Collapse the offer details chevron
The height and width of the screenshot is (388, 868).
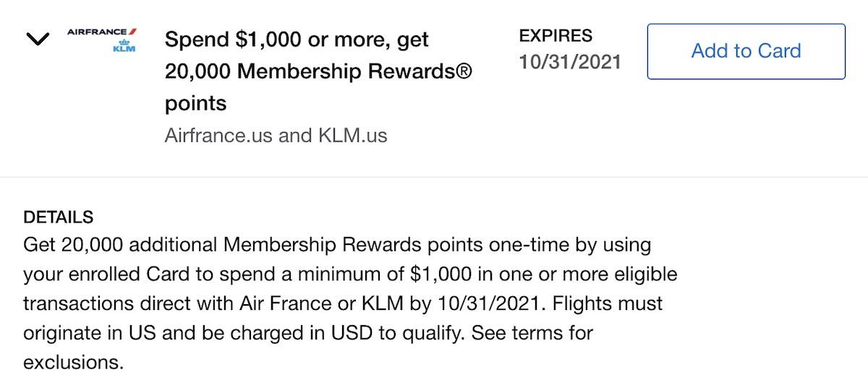(38, 40)
